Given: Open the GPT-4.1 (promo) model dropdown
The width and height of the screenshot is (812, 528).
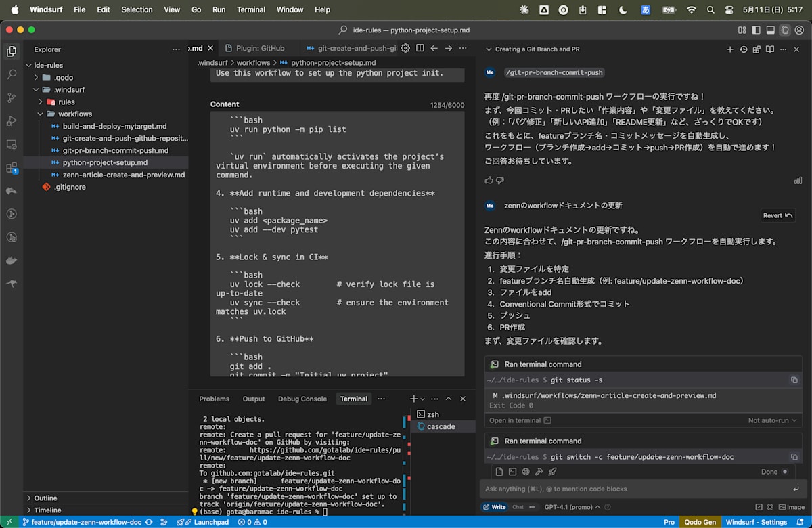Looking at the screenshot, I should pyautogui.click(x=572, y=507).
